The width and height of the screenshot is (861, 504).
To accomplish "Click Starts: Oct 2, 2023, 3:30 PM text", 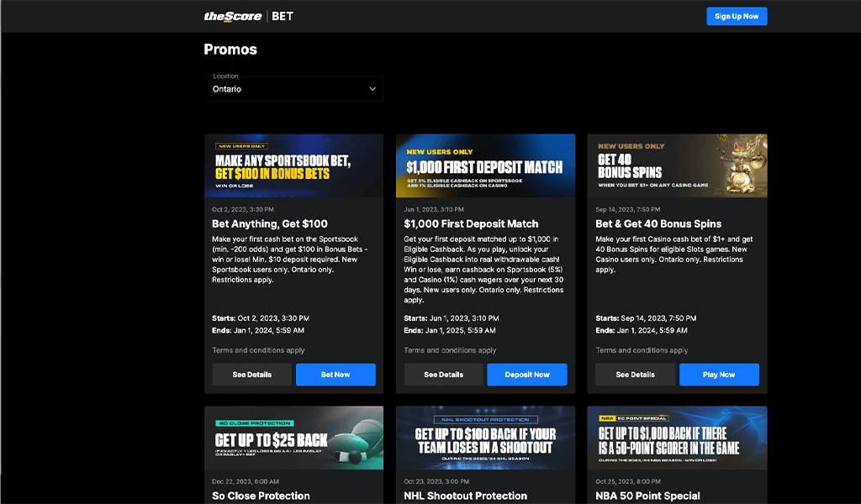I will pyautogui.click(x=261, y=318).
